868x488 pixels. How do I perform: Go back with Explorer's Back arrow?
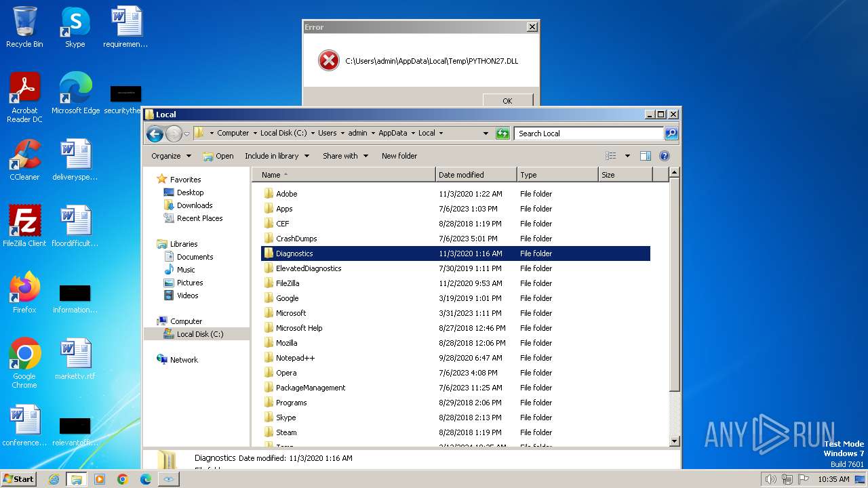155,134
